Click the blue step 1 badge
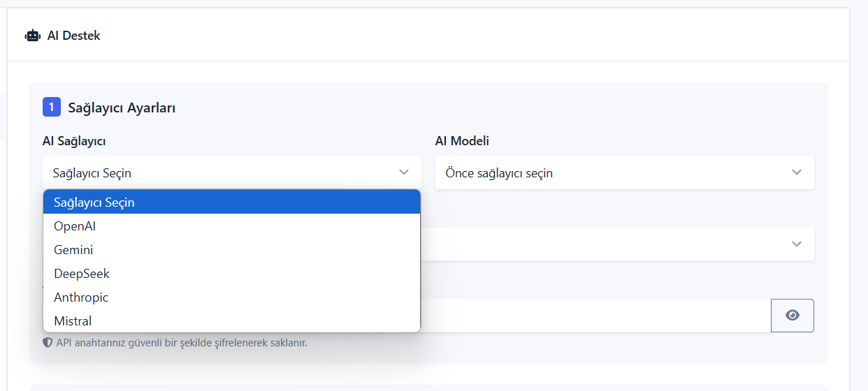 52,107
